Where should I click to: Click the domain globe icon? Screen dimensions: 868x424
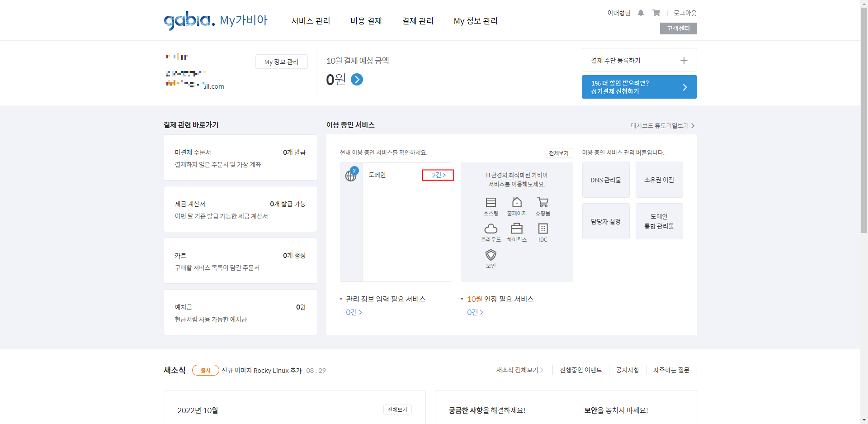pyautogui.click(x=351, y=175)
